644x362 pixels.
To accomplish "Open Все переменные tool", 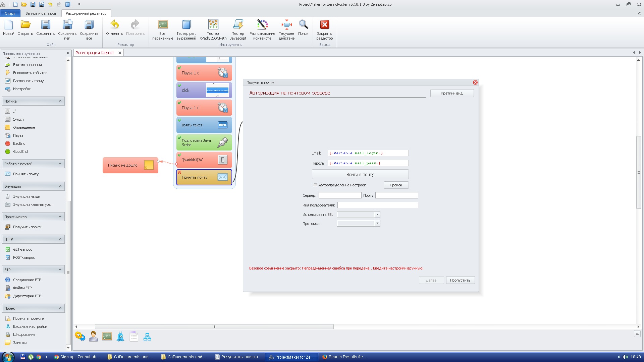I will [x=163, y=30].
